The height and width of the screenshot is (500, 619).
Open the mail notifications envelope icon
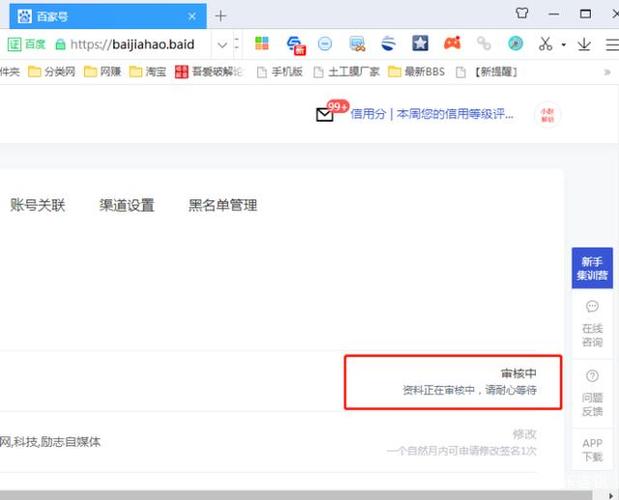coord(325,114)
